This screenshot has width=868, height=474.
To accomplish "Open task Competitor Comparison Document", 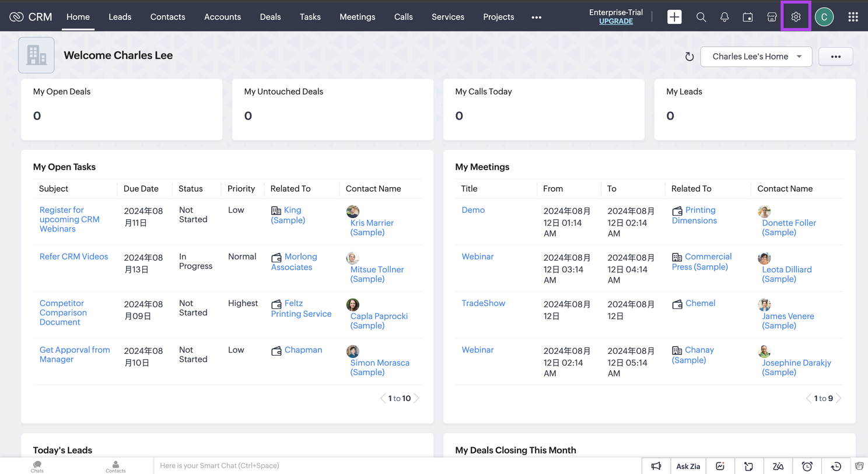I will pyautogui.click(x=63, y=313).
